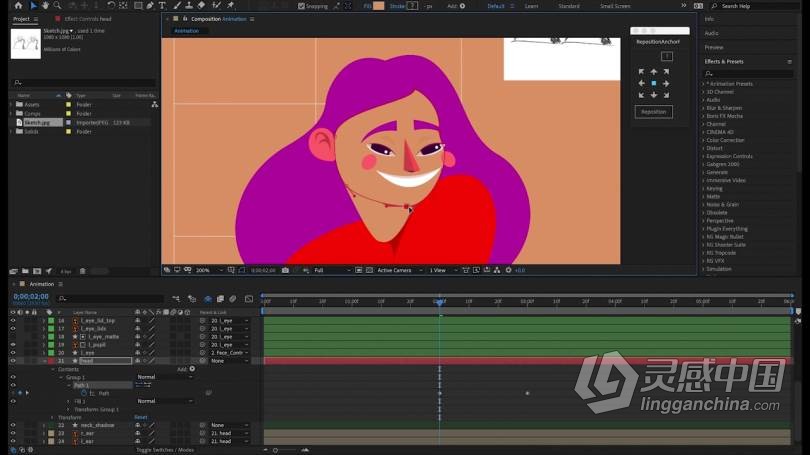Open Fill 1 Normal dropdown
The height and width of the screenshot is (455, 810).
point(165,401)
